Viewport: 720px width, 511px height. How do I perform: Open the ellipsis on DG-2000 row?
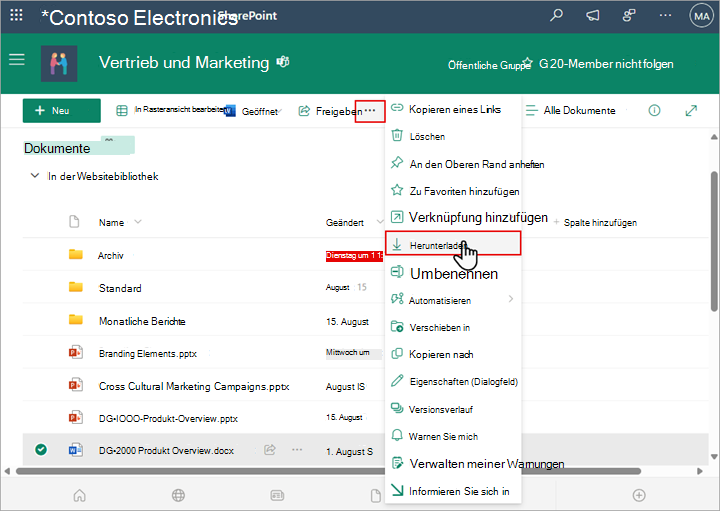point(297,449)
